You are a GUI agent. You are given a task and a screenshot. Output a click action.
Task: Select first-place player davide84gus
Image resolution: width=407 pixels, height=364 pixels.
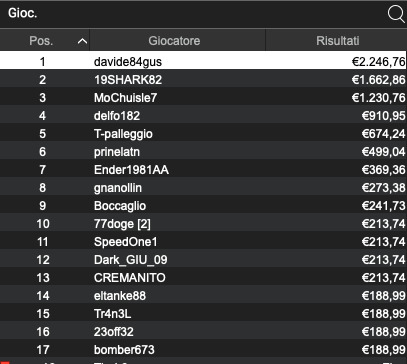[203, 62]
